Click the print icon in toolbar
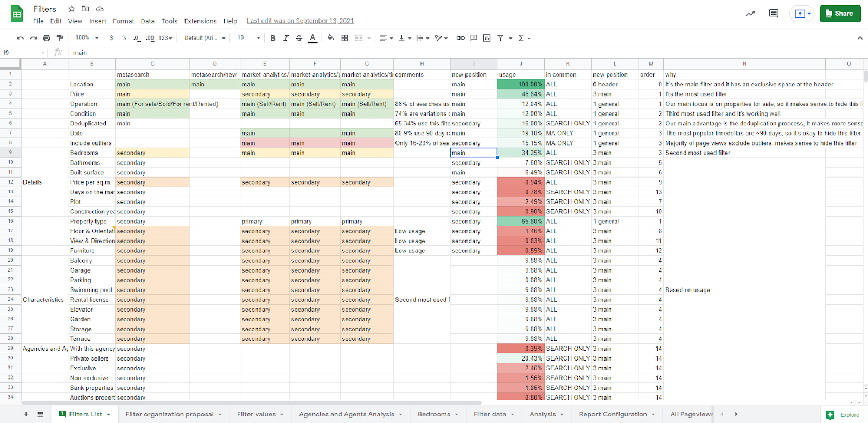The image size is (868, 423). coord(47,38)
